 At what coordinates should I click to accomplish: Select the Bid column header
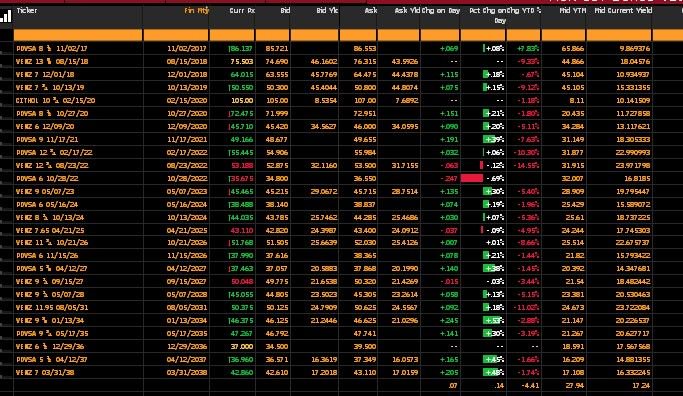coord(285,10)
